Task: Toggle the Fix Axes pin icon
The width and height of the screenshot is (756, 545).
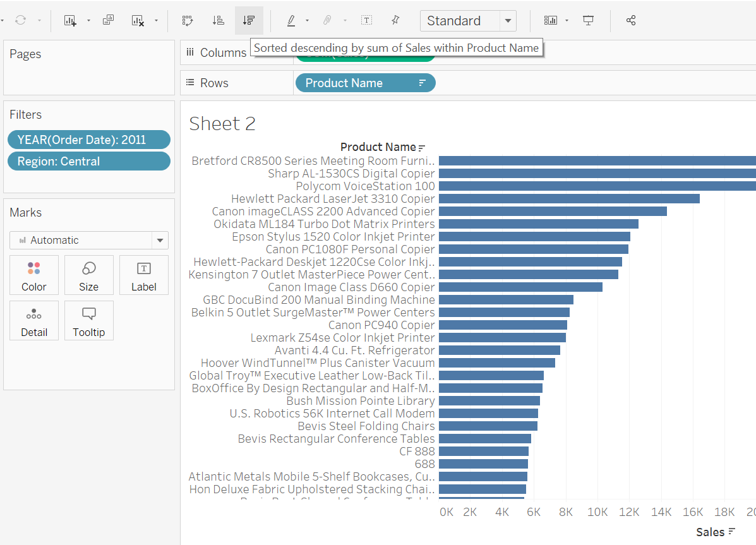Action: tap(395, 20)
